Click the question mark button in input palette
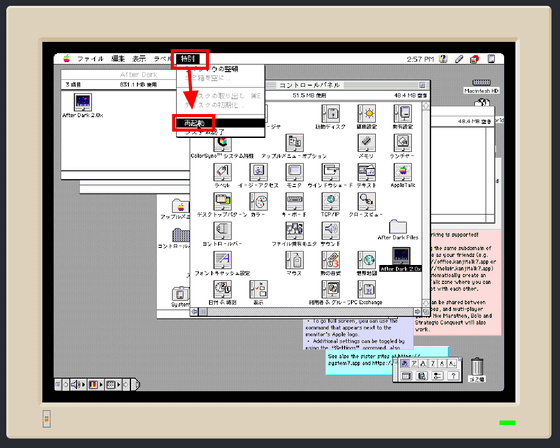560x448 pixels. [x=453, y=376]
